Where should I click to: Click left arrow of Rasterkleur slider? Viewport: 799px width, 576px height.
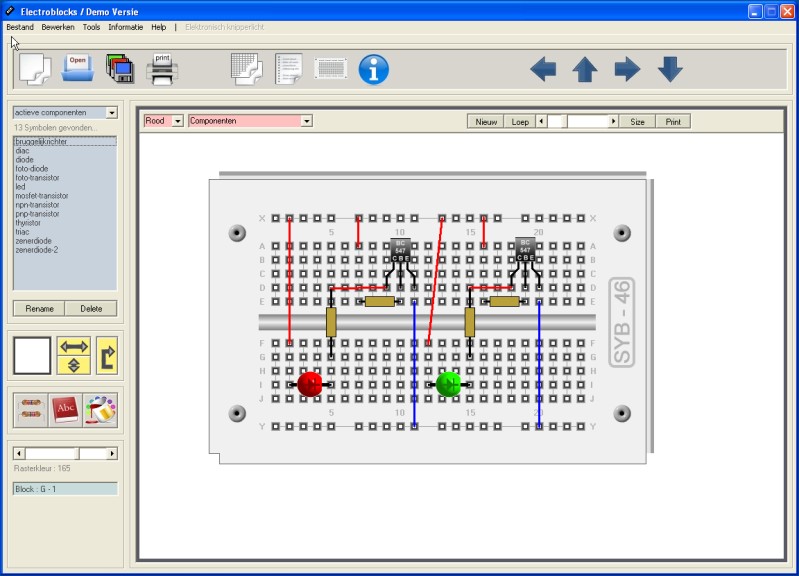(19, 453)
